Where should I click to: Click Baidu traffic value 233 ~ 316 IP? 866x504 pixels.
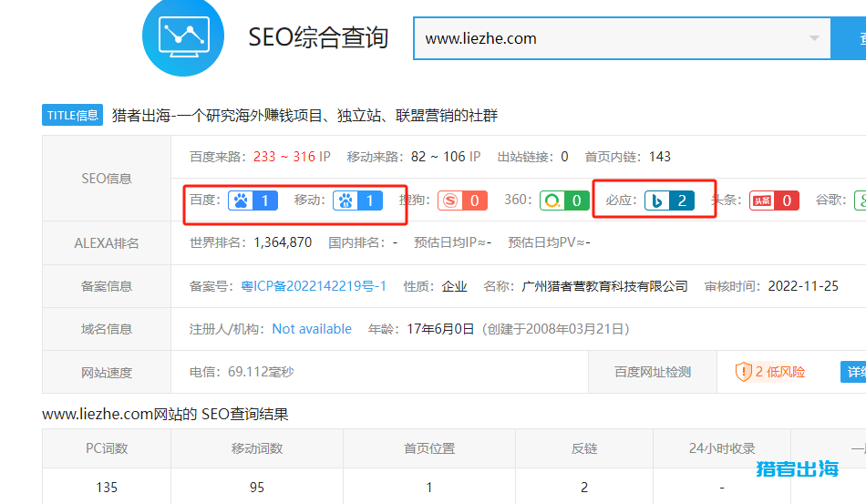pyautogui.click(x=292, y=157)
